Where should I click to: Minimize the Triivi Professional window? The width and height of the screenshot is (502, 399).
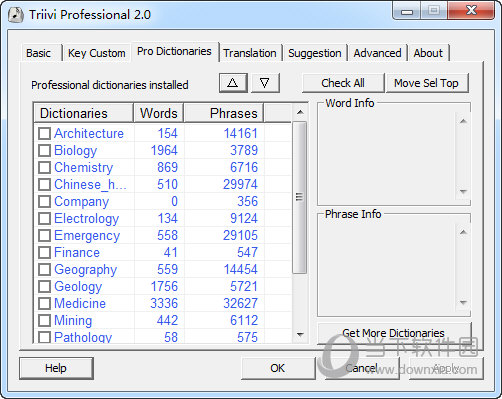click(x=407, y=11)
